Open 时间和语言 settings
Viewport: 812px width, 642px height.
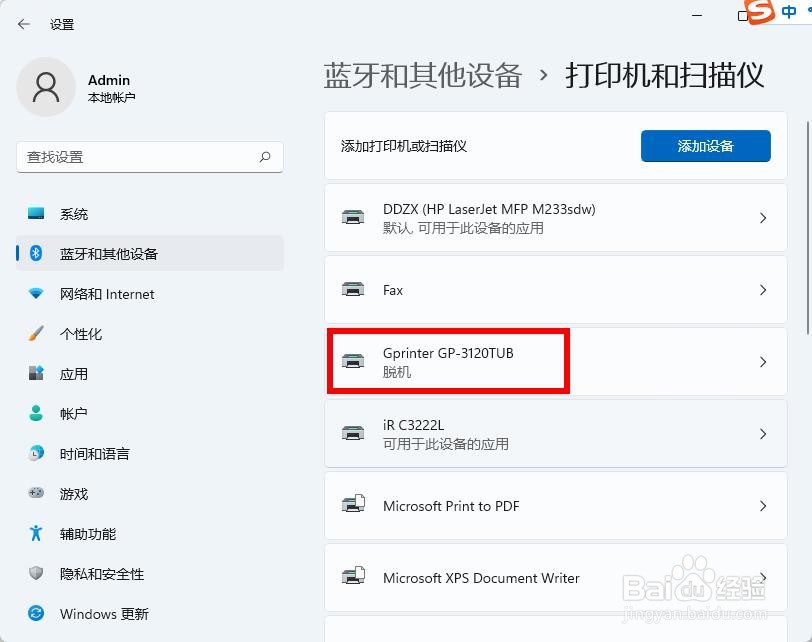pyautogui.click(x=150, y=453)
